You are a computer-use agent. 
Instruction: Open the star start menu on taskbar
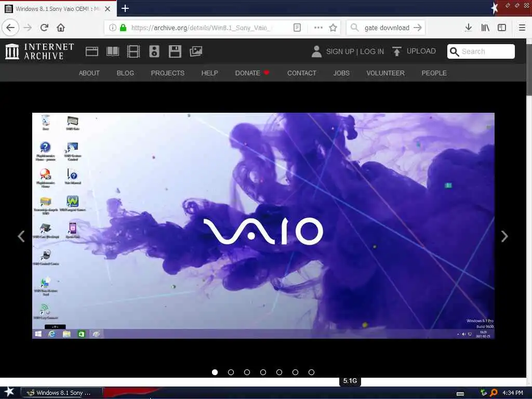point(9,392)
